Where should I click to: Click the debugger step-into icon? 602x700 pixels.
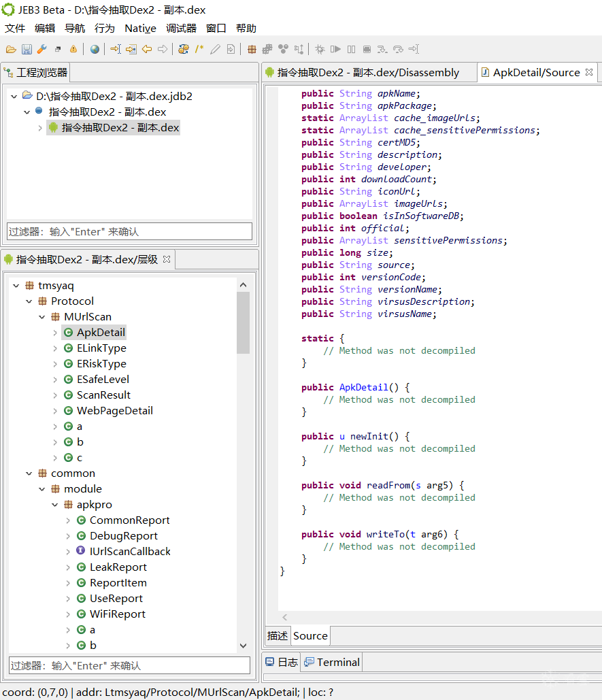(x=382, y=49)
